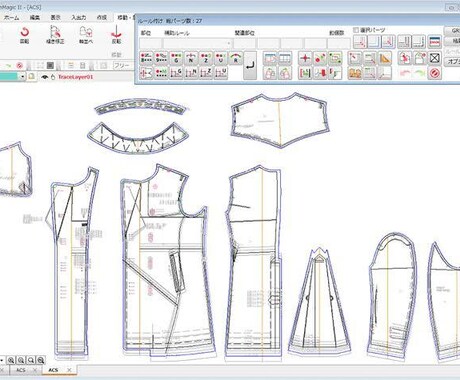
Task: Select the Flip (反転) tool with the red down arrow
Action: [116, 35]
